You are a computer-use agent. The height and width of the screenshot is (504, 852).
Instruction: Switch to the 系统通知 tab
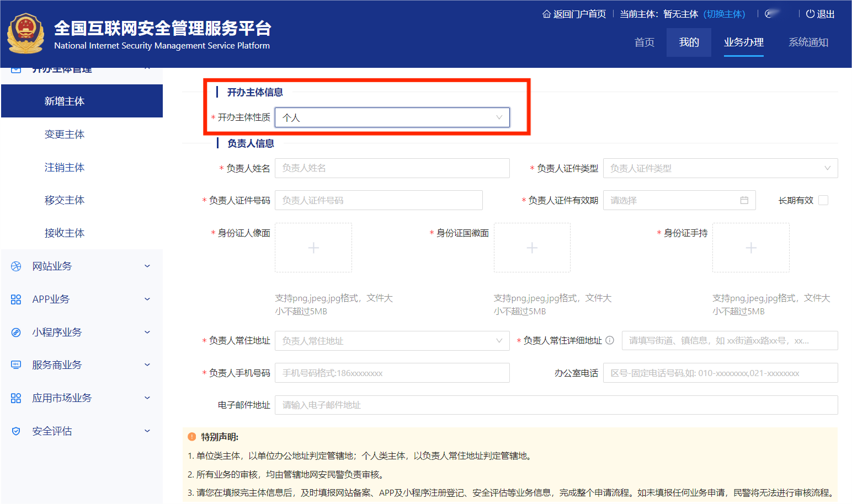808,42
